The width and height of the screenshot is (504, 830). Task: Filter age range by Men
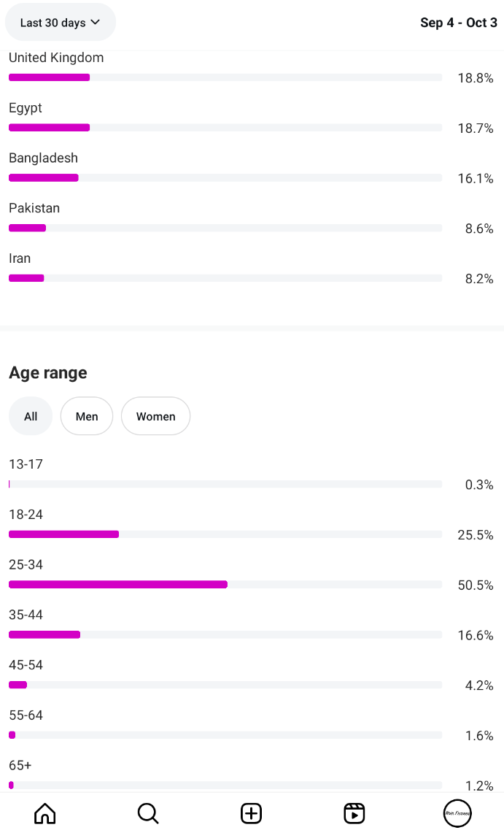[87, 416]
